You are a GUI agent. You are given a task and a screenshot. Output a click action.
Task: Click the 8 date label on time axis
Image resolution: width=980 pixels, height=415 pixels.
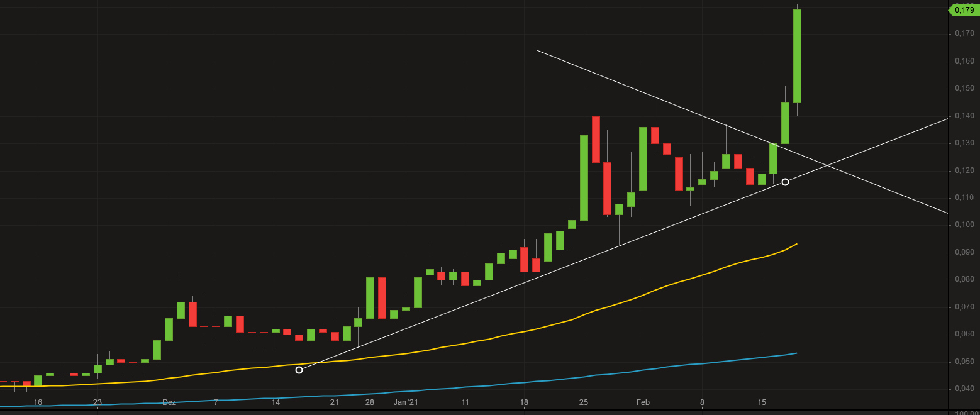point(702,402)
